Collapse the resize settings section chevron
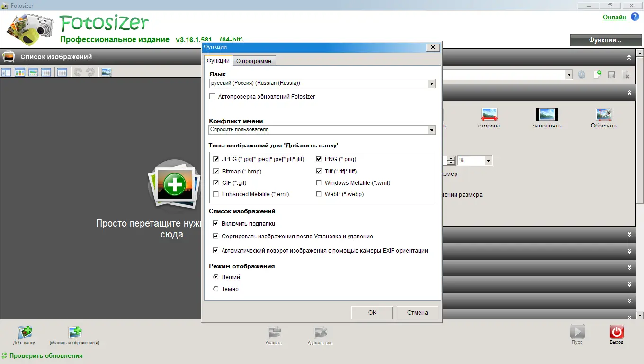 click(x=629, y=93)
